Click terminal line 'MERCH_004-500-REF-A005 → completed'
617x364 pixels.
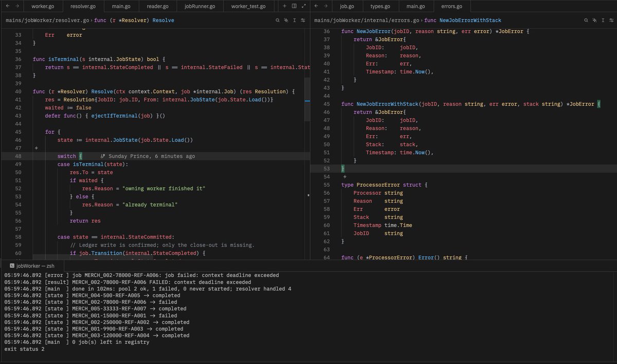(x=93, y=296)
